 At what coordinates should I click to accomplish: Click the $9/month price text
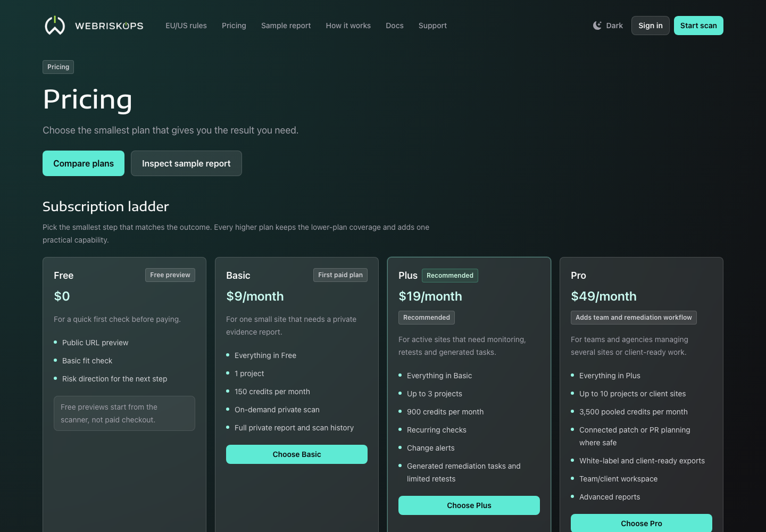click(255, 296)
